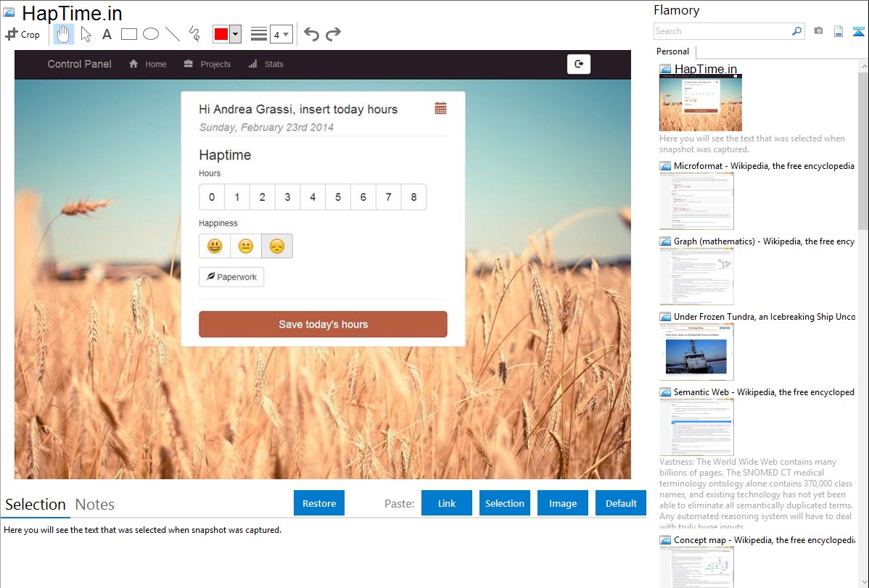This screenshot has width=869, height=588.
Task: Select 0 hours
Action: 212,196
